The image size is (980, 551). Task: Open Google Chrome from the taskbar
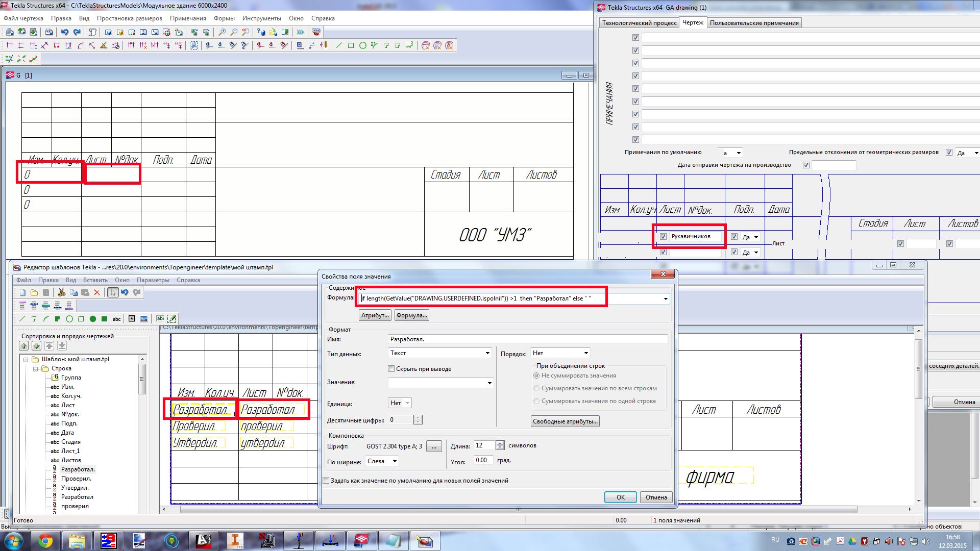click(x=45, y=541)
